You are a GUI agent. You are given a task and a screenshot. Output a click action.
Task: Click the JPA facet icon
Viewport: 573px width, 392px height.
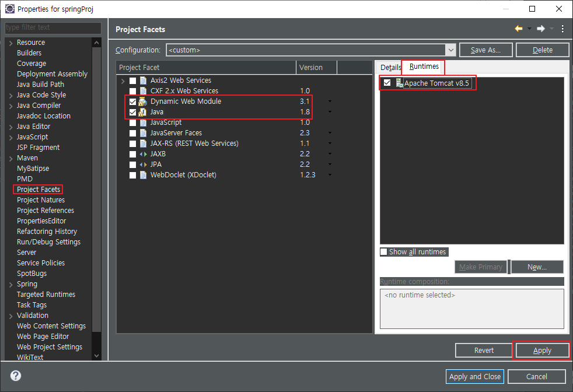144,164
